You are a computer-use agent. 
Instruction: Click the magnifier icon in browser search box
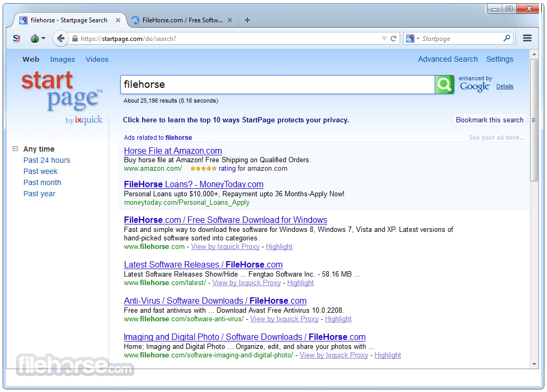tap(507, 38)
